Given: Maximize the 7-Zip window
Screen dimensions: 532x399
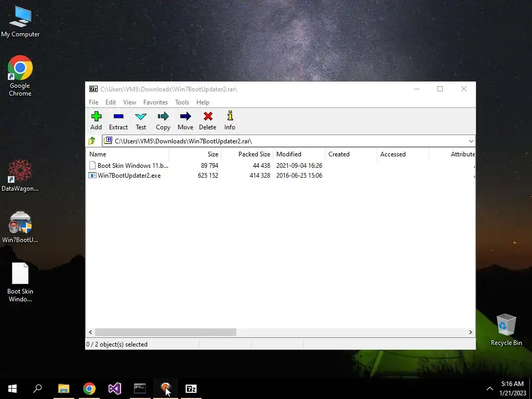Looking at the screenshot, I should [x=440, y=89].
